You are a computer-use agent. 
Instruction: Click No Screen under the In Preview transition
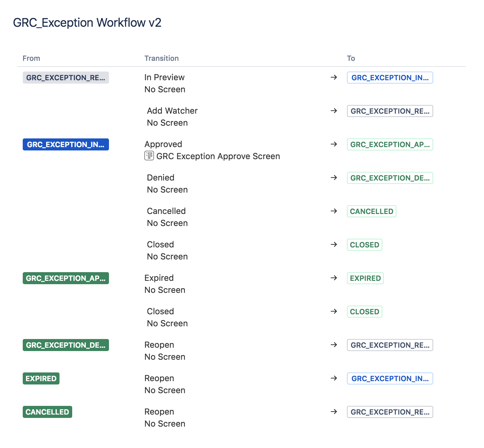point(165,89)
